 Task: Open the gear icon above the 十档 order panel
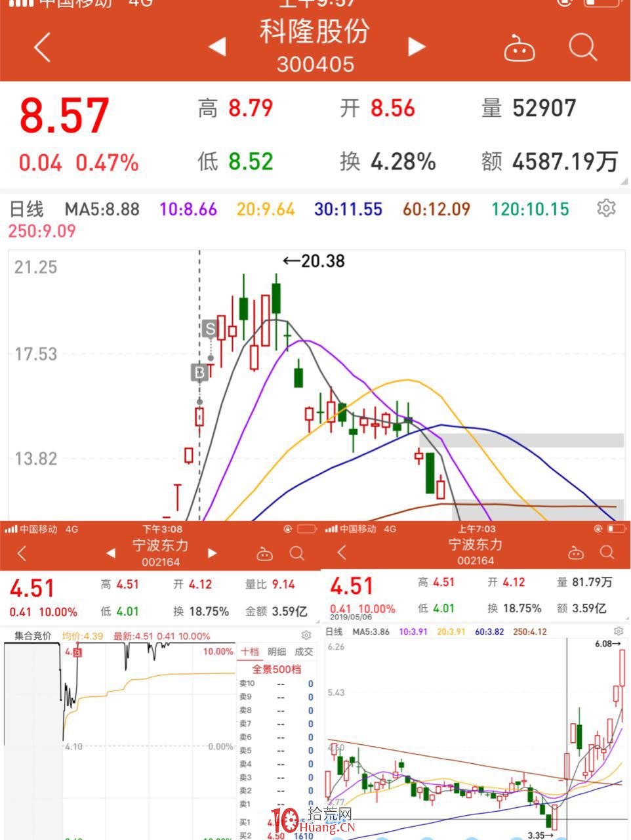pos(306,635)
